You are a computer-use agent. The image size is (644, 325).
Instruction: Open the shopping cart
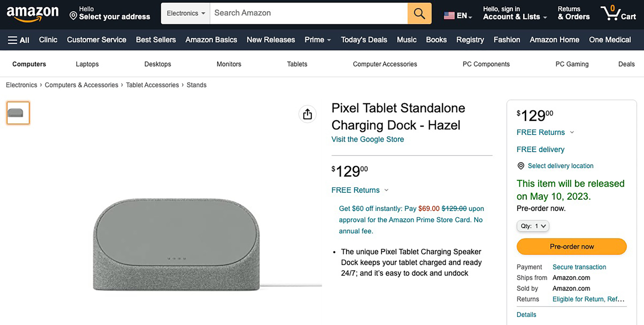[x=620, y=13]
